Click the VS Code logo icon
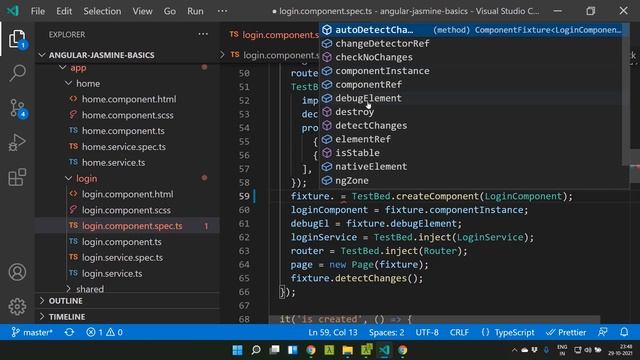Screen dimensions: 640x360 pos(13,11)
